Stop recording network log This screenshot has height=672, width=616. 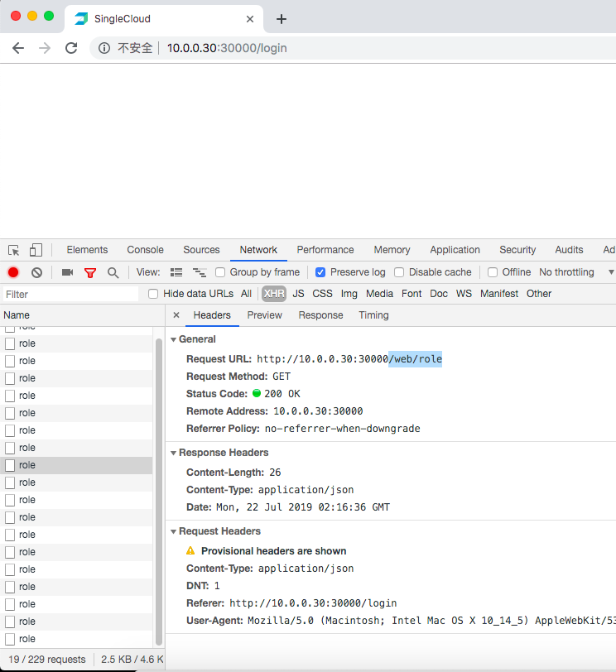(13, 272)
